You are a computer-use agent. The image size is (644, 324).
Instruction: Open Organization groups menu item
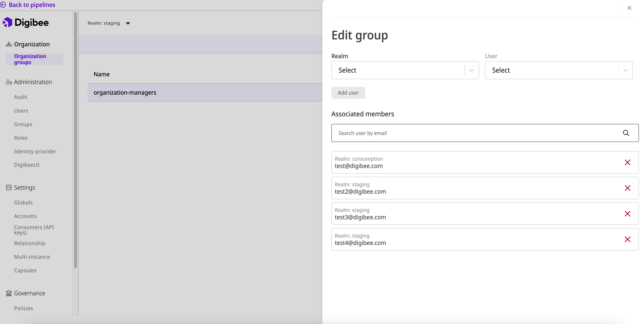[x=30, y=59]
